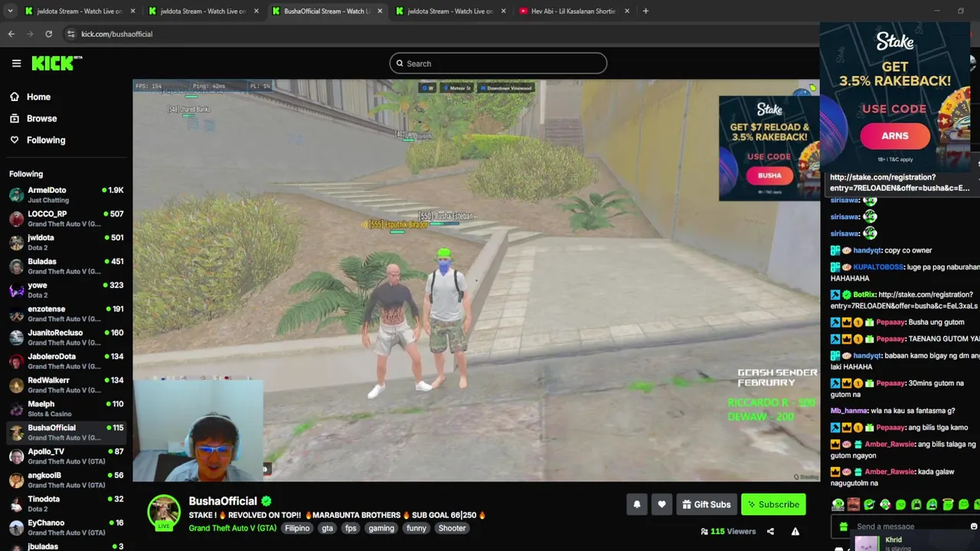Select the gta tag
The width and height of the screenshot is (980, 551).
tap(328, 528)
